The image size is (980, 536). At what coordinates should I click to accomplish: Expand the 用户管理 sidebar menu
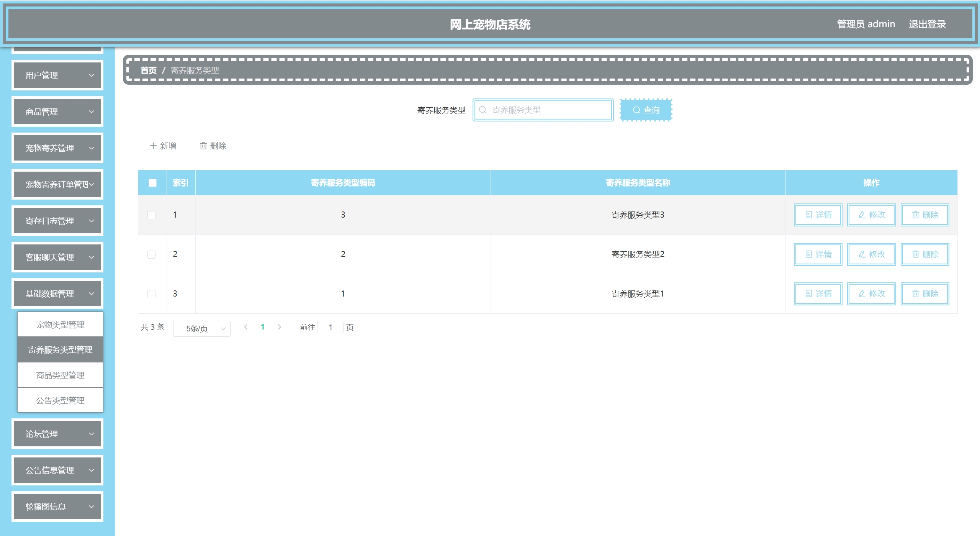[57, 75]
